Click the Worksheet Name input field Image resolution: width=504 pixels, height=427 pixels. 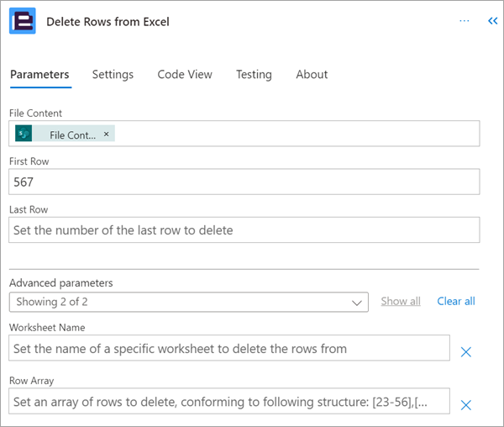(x=229, y=348)
